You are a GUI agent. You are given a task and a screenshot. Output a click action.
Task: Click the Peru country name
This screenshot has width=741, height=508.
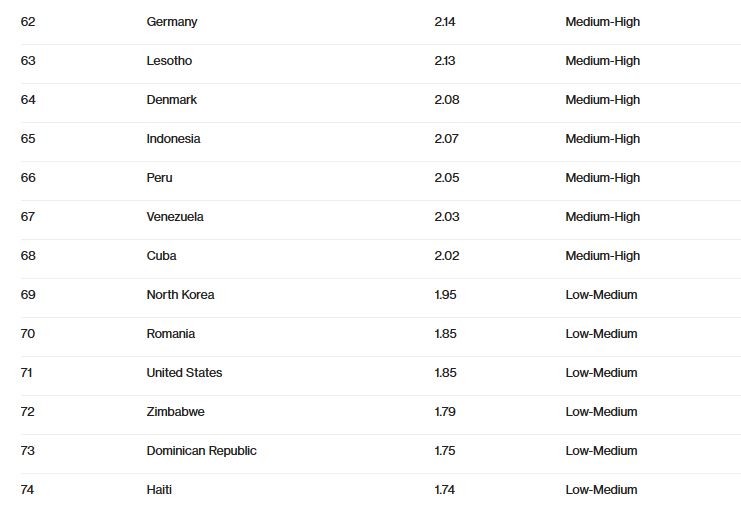(159, 178)
